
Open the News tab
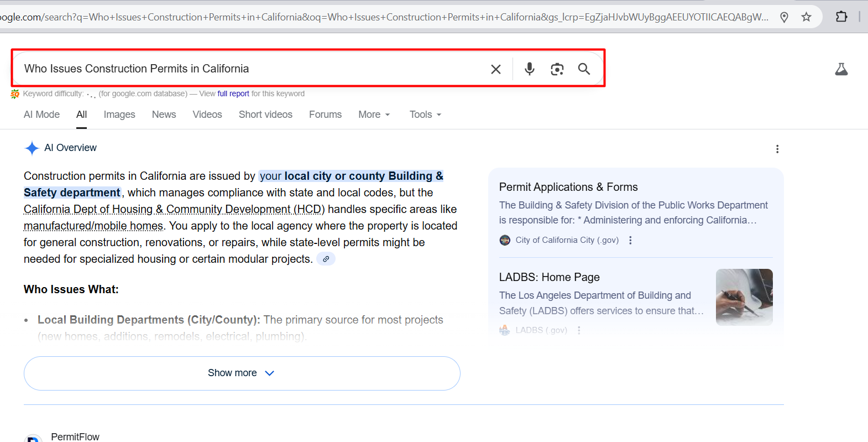pos(164,115)
